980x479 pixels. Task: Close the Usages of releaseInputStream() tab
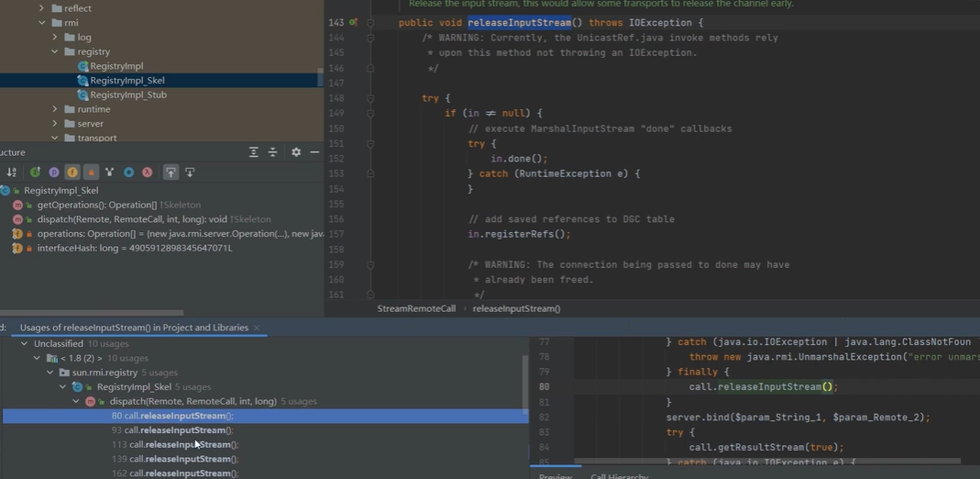pyautogui.click(x=257, y=328)
